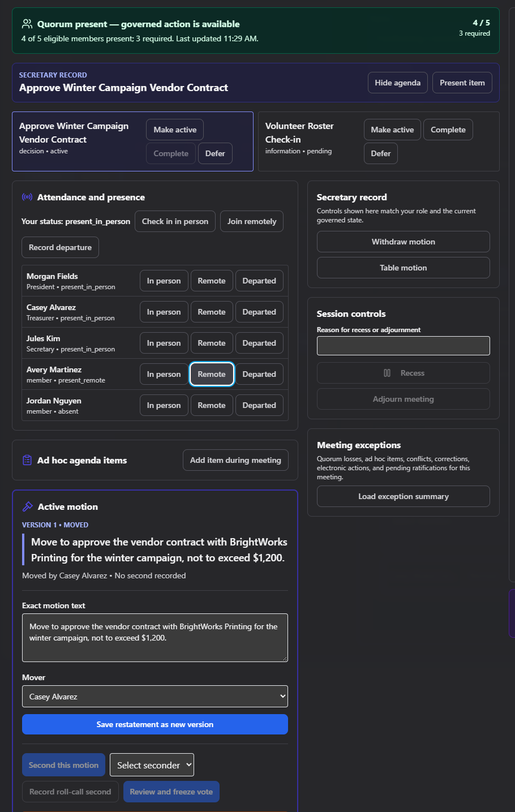
Task: Mark Jules Kim as In person
Action: [164, 343]
